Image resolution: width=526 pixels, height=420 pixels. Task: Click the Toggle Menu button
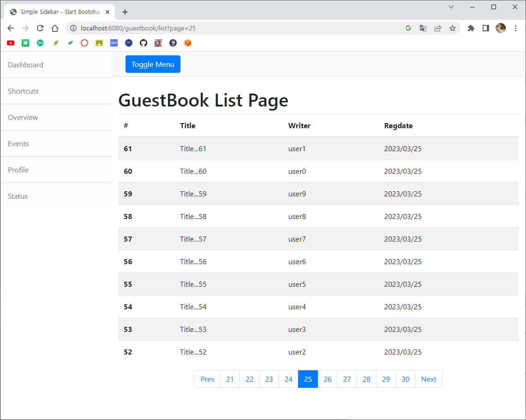click(x=153, y=64)
